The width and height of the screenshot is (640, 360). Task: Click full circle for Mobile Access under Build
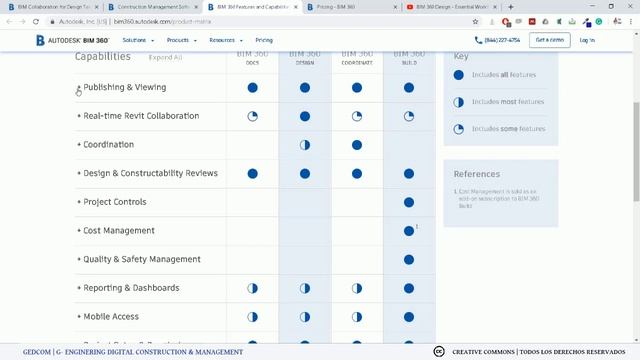point(409,317)
